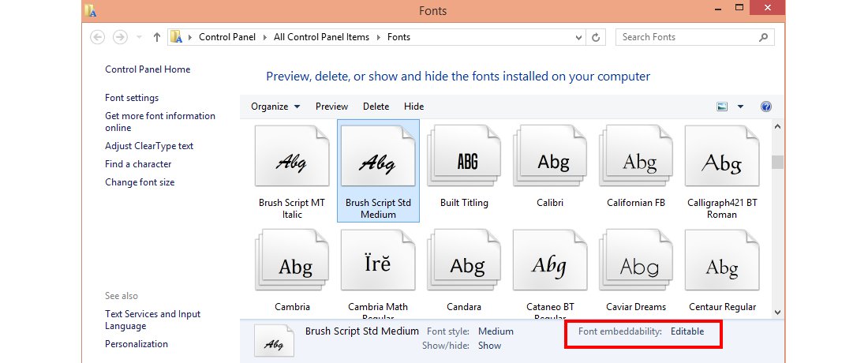Open the Organize dropdown menu
868x363 pixels.
[x=275, y=107]
